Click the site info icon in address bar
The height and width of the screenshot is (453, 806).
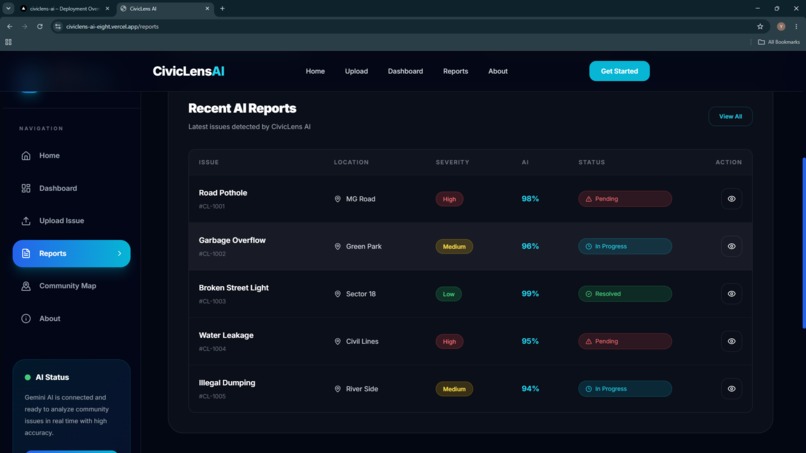click(x=58, y=26)
